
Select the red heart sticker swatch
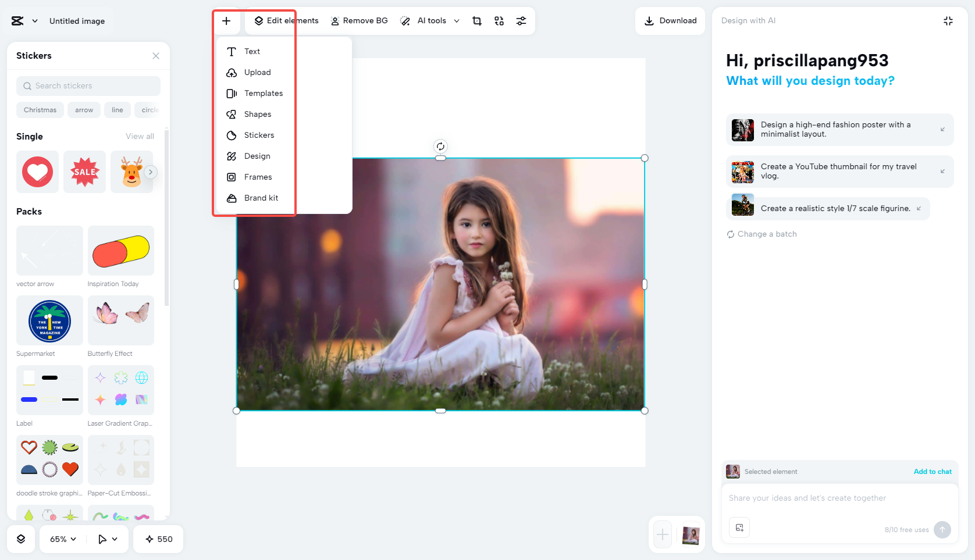click(x=37, y=172)
